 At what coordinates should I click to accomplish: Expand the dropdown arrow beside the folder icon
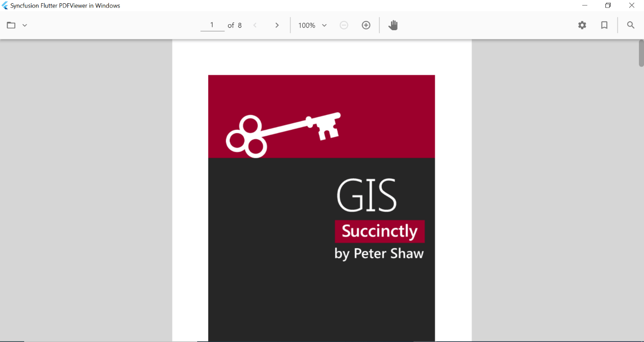click(25, 25)
